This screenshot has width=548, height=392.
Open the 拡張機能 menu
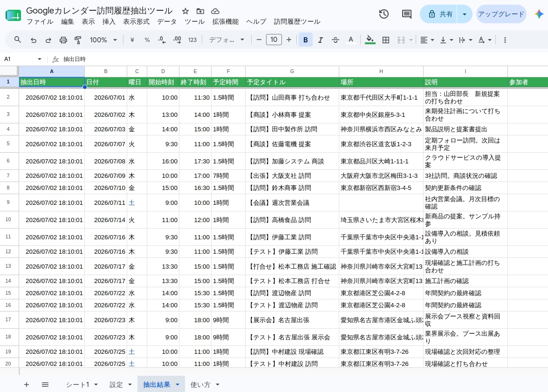click(226, 21)
